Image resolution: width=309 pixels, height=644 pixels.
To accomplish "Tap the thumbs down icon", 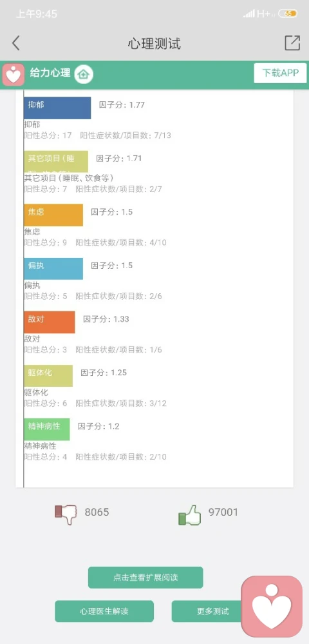I will tap(66, 513).
